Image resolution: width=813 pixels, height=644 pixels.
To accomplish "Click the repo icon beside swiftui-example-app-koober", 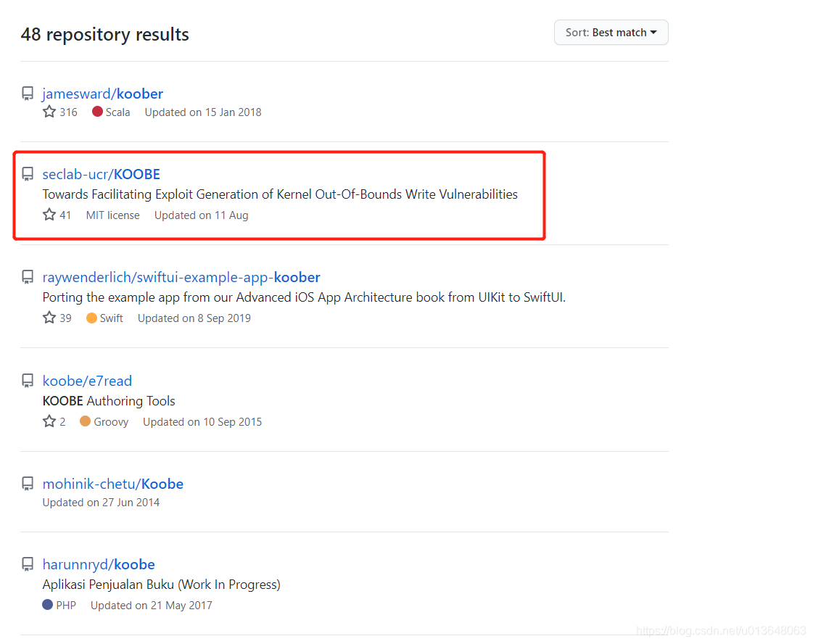I will coord(28,278).
